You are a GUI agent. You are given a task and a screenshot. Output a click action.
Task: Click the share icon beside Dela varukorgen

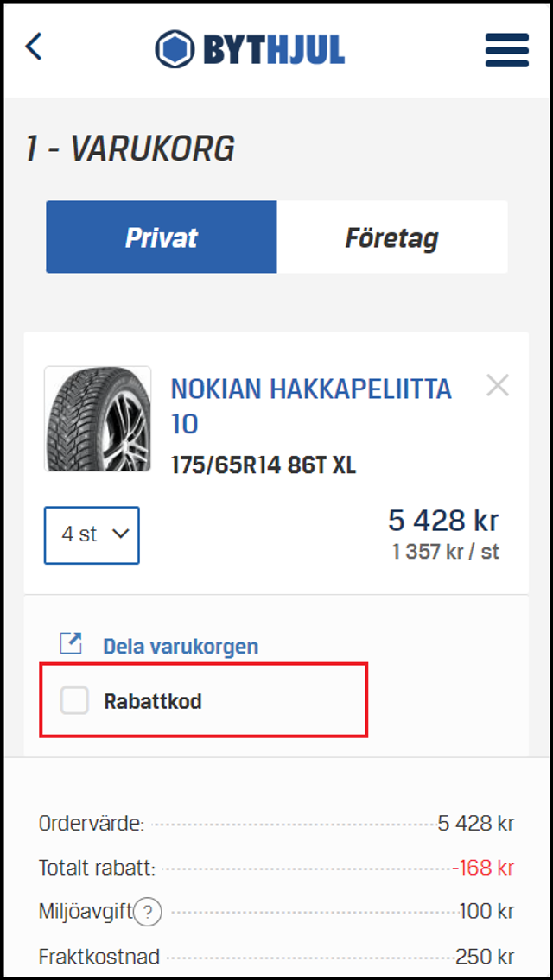point(70,643)
